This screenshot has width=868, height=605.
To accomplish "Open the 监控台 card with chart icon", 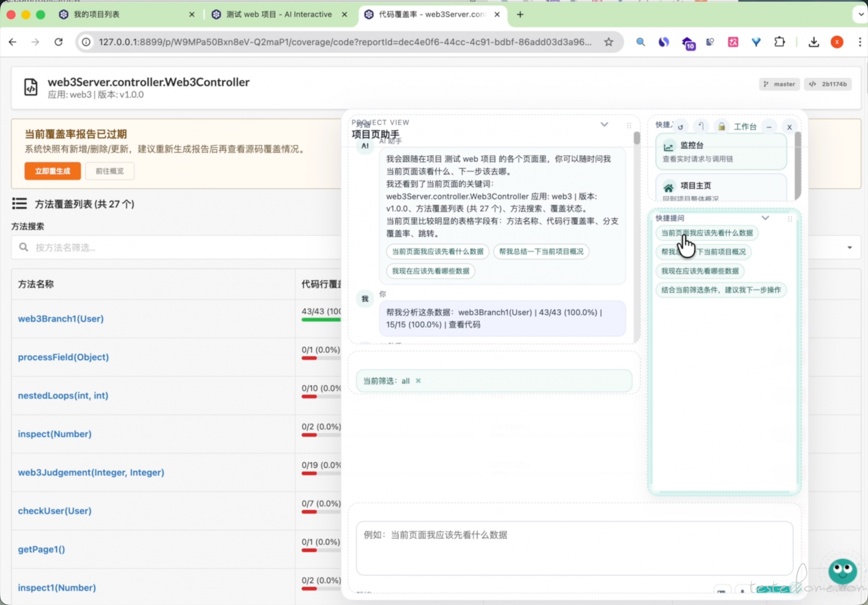I will (x=721, y=151).
